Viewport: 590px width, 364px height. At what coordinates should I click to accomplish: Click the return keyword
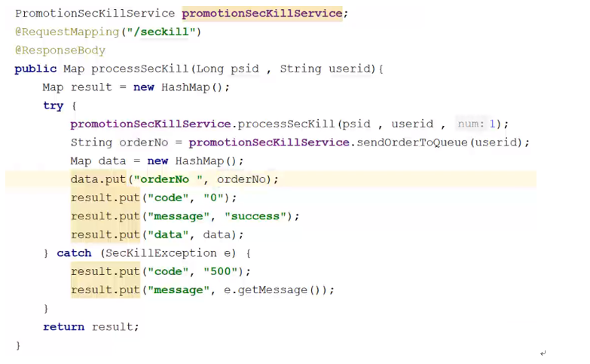pos(63,327)
